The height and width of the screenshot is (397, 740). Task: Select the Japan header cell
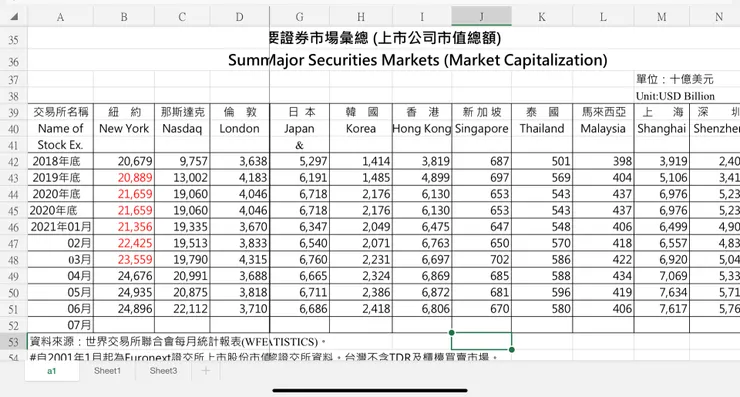point(299,128)
